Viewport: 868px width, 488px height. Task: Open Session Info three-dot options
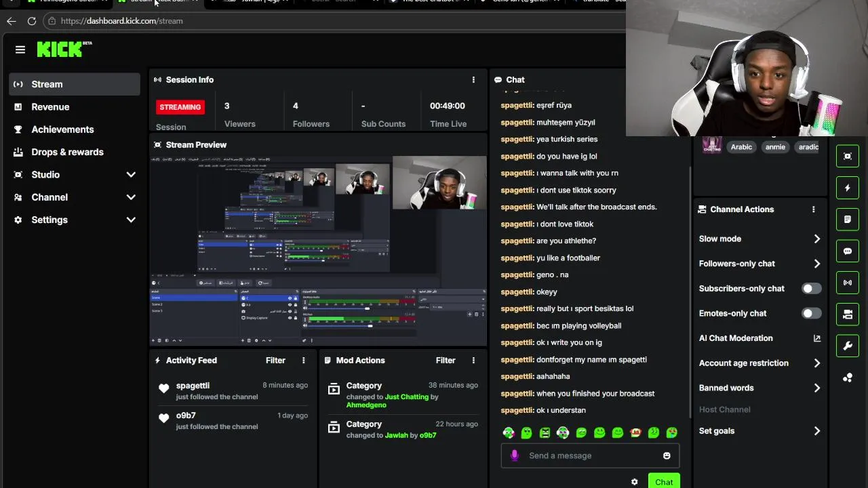click(473, 80)
